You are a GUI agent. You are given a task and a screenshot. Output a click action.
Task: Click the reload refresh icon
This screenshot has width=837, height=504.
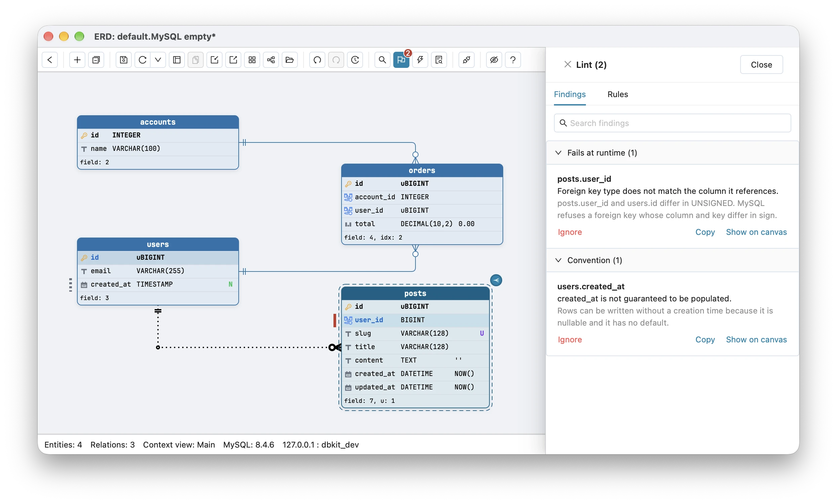[143, 60]
